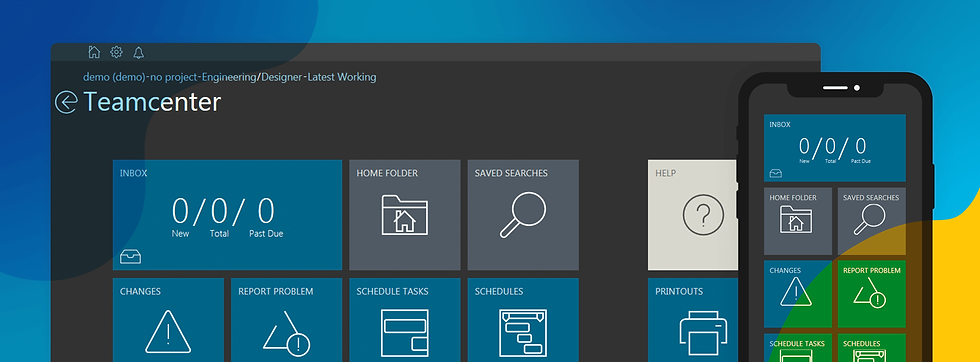Tap inbox tray icon on phone
This screenshot has height=362, width=980.
pyautogui.click(x=776, y=173)
